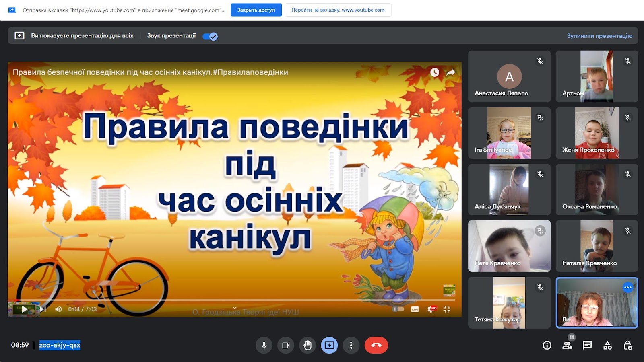
Task: Click muted mic icon on Петя Кравченко
Action: click(x=540, y=230)
